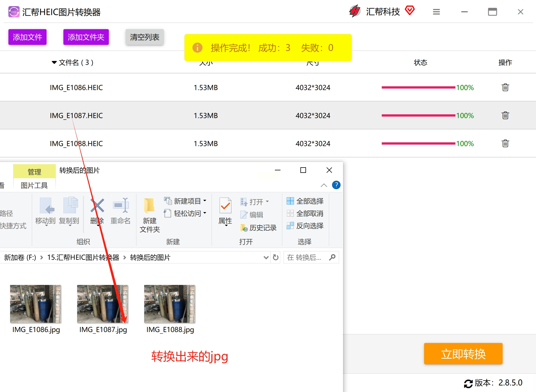Expand the 新建项目 dropdown
The width and height of the screenshot is (536, 392).
[185, 201]
